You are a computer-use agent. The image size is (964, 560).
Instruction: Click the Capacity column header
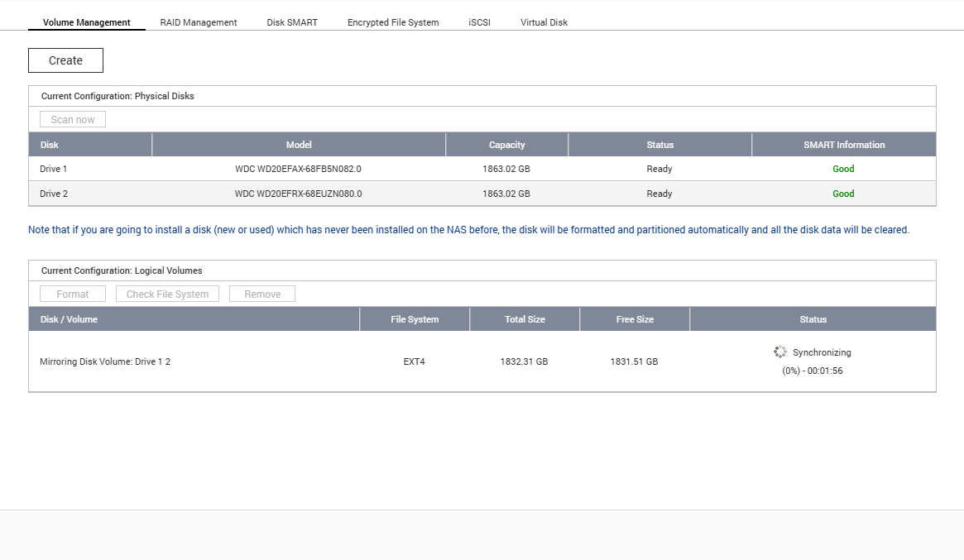[x=506, y=145]
